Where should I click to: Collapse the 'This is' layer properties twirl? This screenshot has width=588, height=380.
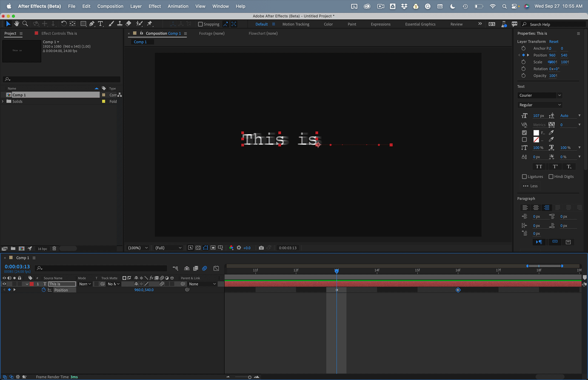coord(27,284)
